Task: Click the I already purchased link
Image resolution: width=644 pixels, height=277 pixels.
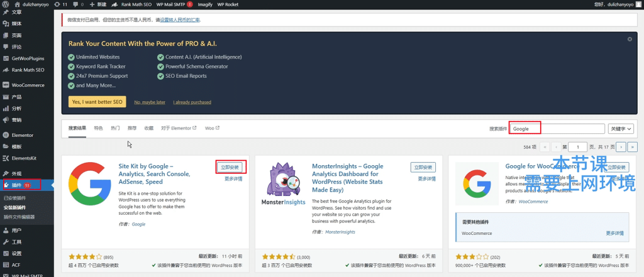Action: (x=192, y=102)
